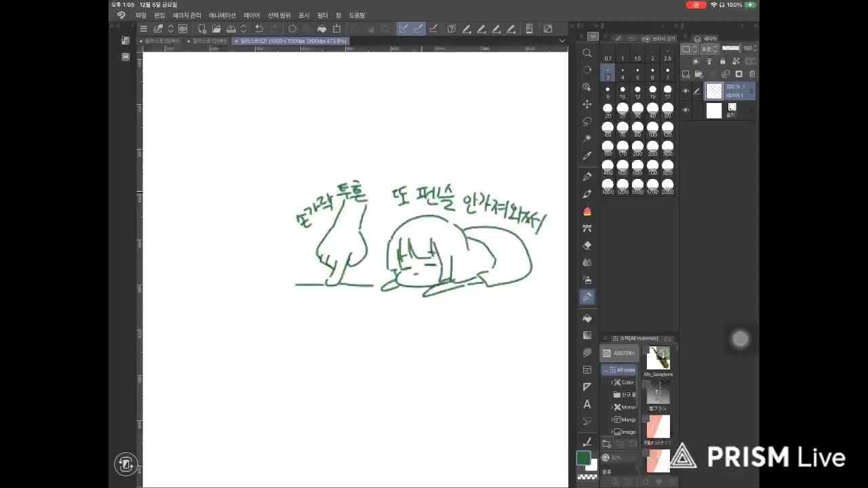Open the 표준 blend mode dropdown
This screenshot has height=488, width=868.
coord(707,48)
